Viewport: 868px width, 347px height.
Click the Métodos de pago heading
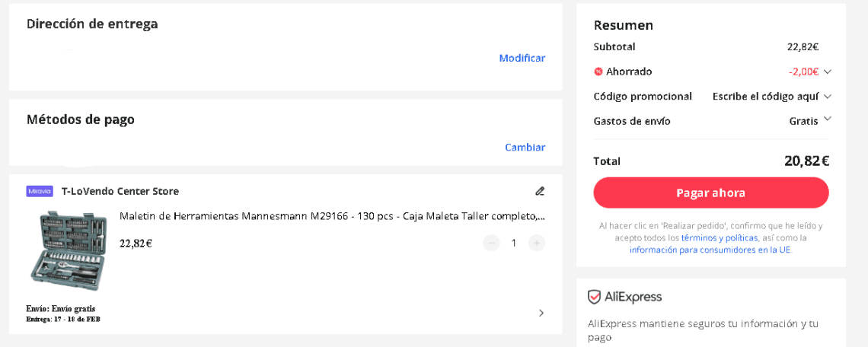[80, 119]
